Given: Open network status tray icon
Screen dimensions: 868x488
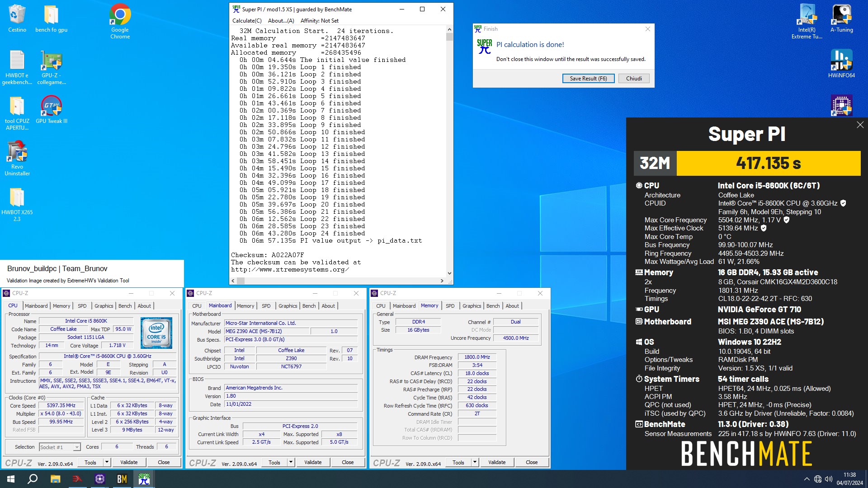Looking at the screenshot, I should pos(818,479).
